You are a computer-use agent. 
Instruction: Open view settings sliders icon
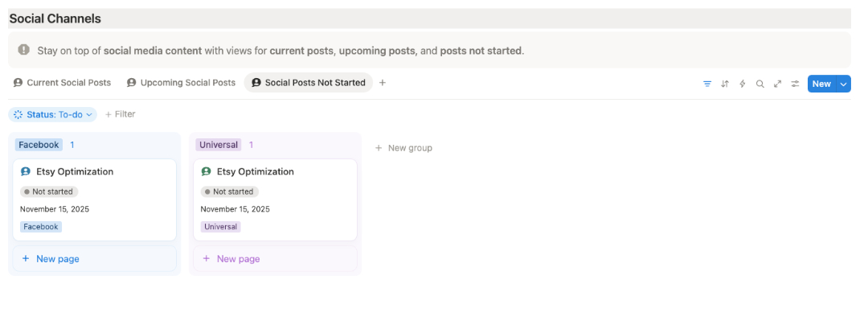click(x=796, y=84)
